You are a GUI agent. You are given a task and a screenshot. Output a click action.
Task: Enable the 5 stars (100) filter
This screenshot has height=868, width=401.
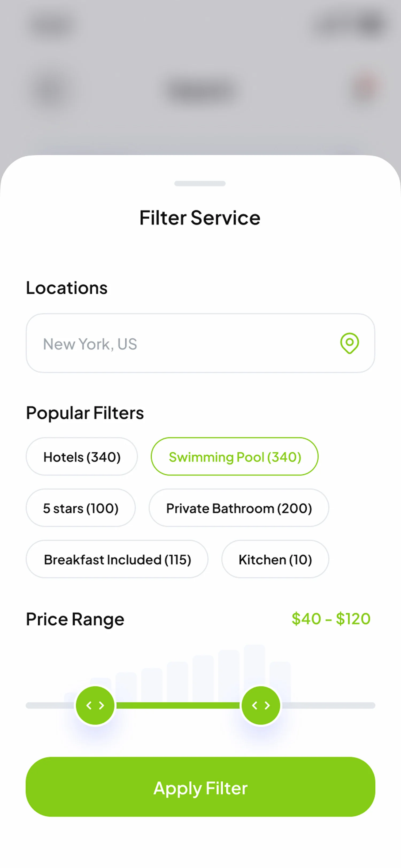[x=80, y=508]
